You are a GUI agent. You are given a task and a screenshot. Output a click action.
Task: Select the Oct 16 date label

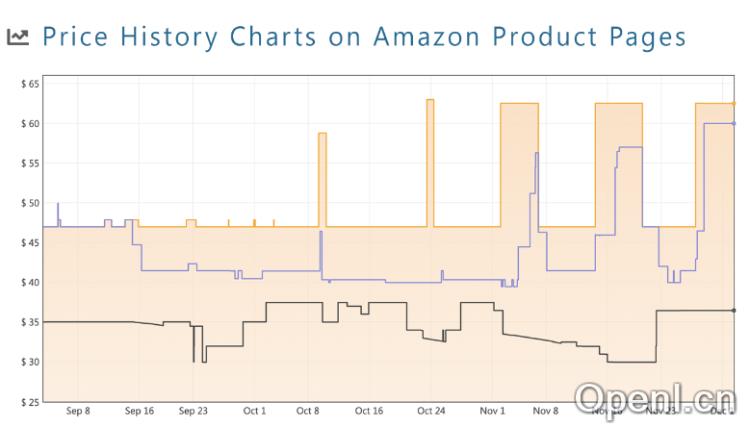(369, 410)
